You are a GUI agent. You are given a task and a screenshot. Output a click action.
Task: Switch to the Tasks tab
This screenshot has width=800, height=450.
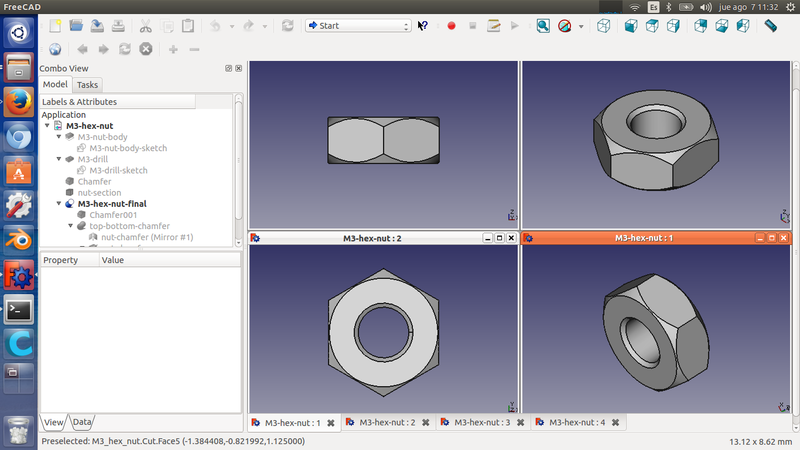[x=87, y=85]
